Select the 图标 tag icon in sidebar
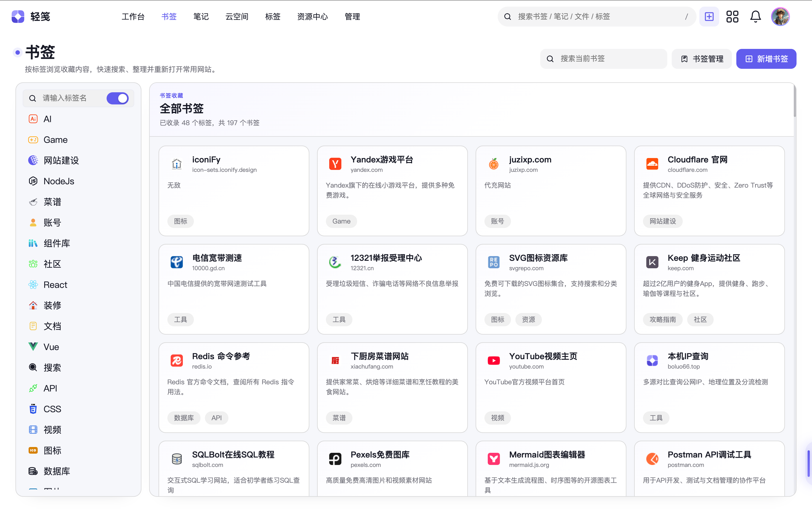Screen dimensions: 812x510 [33, 451]
